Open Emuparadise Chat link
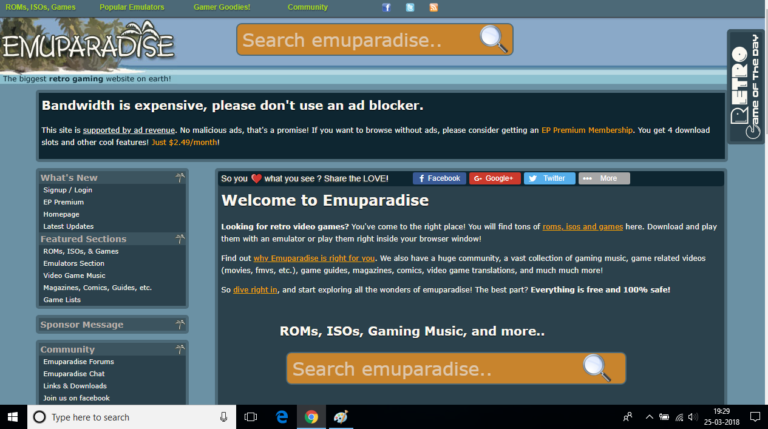768x429 pixels. (73, 374)
